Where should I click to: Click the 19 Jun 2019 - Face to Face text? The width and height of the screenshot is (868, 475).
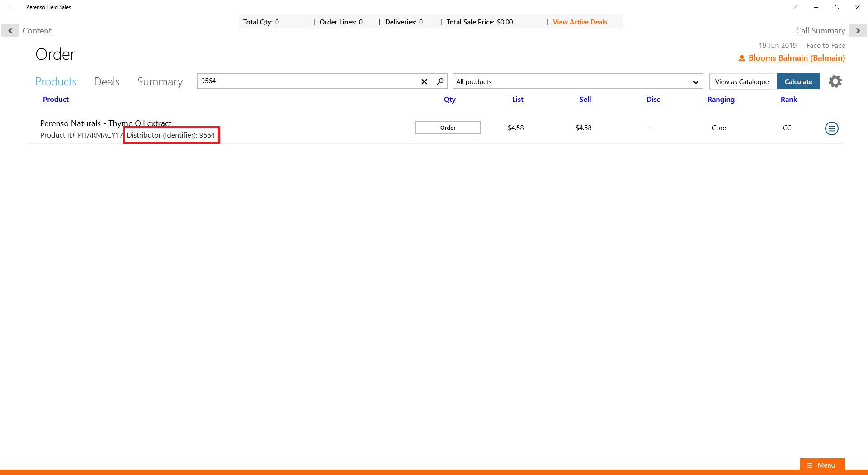pos(802,46)
